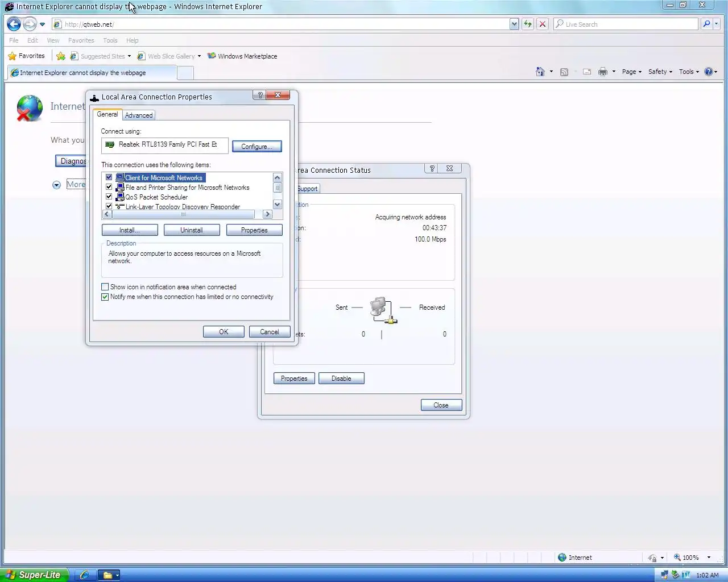Select the QoS Packet Scheduler list item
Image resolution: width=728 pixels, height=582 pixels.
pyautogui.click(x=156, y=197)
